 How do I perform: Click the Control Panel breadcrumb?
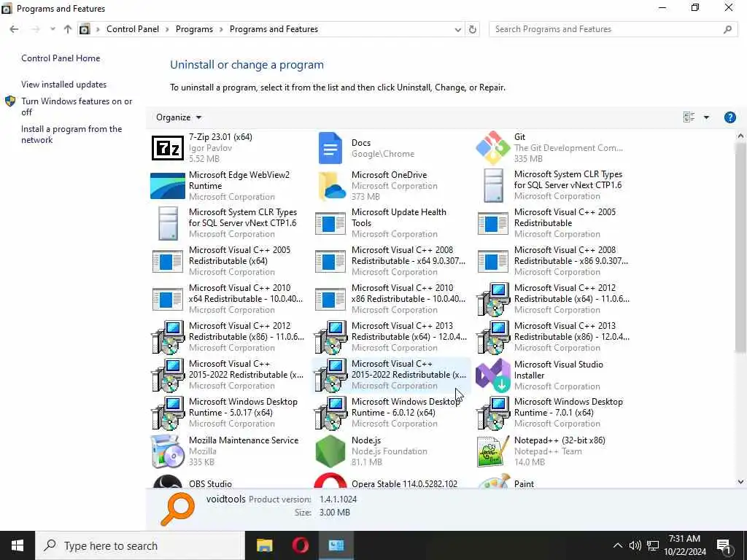(133, 29)
